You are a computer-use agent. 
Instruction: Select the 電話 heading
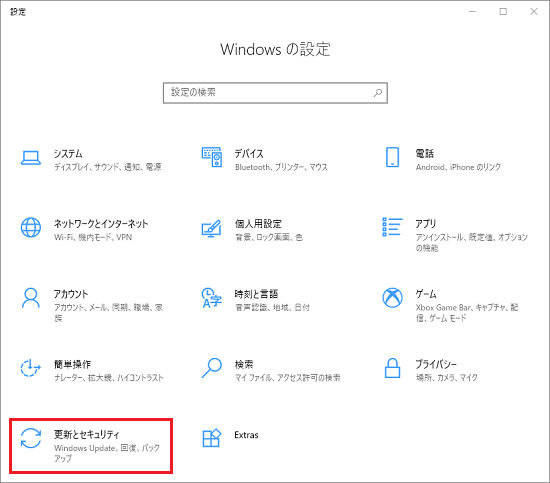point(424,154)
